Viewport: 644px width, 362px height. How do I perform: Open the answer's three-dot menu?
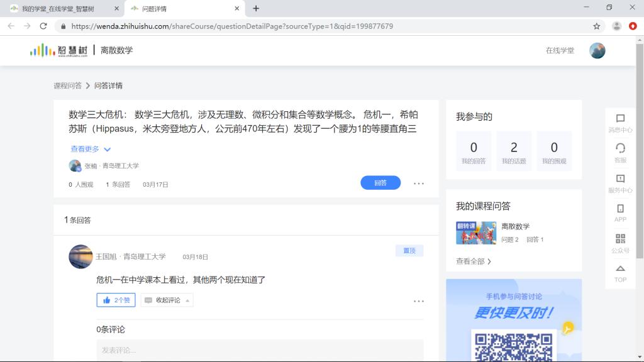(419, 301)
